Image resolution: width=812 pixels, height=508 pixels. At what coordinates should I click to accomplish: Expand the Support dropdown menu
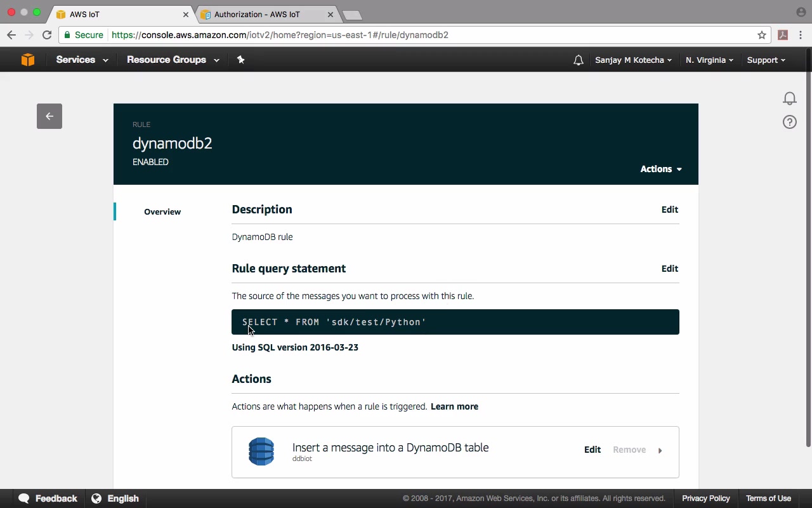pos(766,60)
